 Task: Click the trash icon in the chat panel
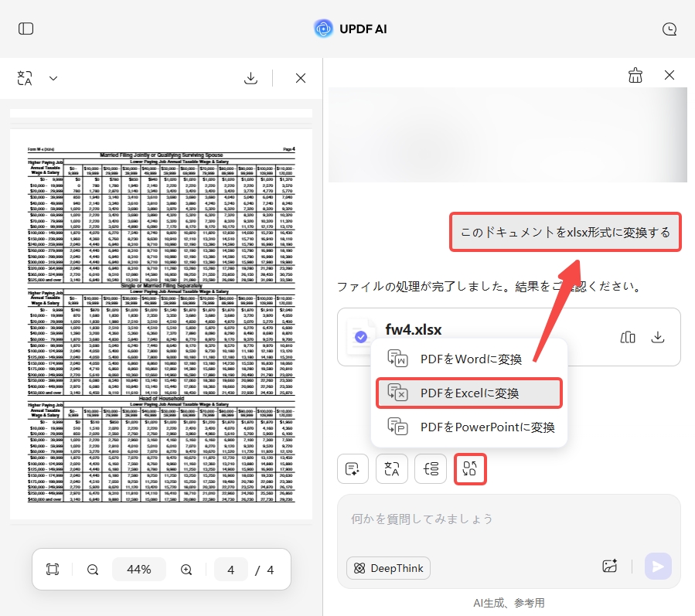[x=635, y=75]
